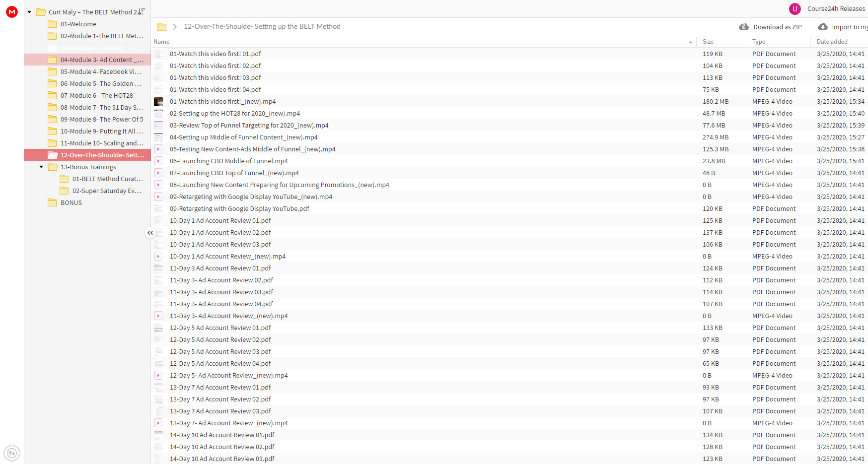Collapse the 13-Bonus Trainings folder
The height and width of the screenshot is (464, 868).
[x=41, y=167]
